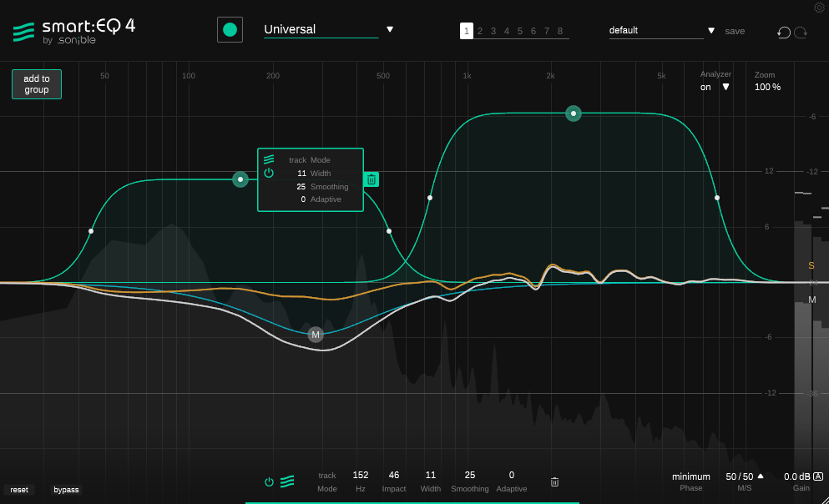829x504 pixels.
Task: Expand the default preset dropdown
Action: (x=711, y=31)
